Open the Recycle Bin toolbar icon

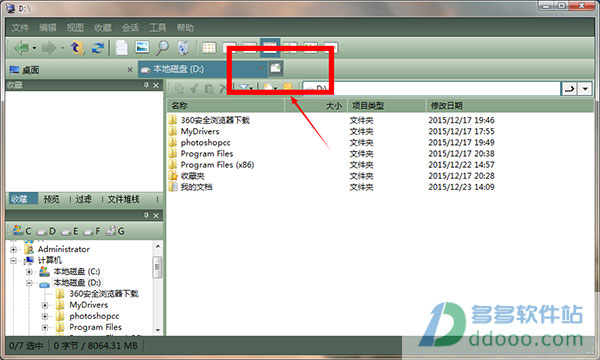click(183, 48)
